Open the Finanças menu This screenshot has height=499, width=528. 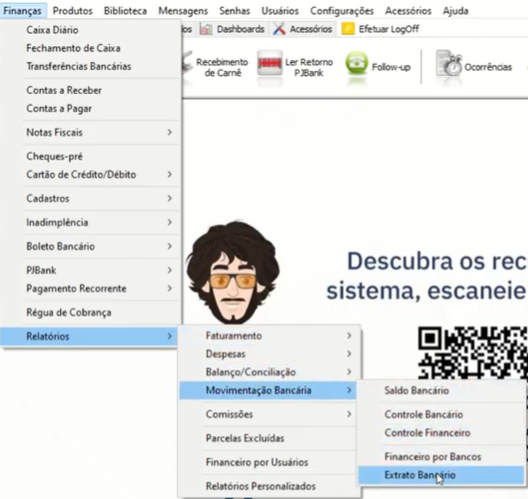click(x=23, y=11)
